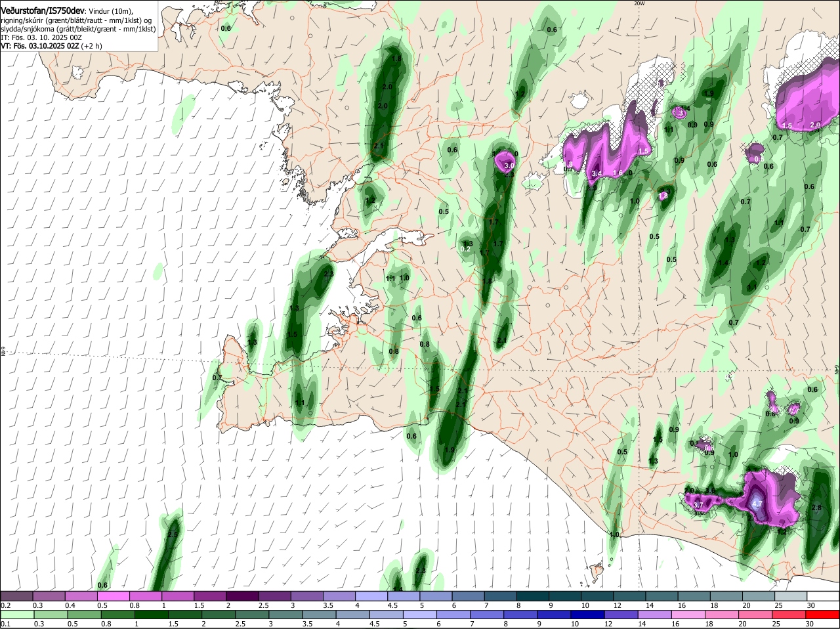Viewport: 840px width, 629px height.
Task: Click the rigning/skúrir description line
Action: coord(76,20)
